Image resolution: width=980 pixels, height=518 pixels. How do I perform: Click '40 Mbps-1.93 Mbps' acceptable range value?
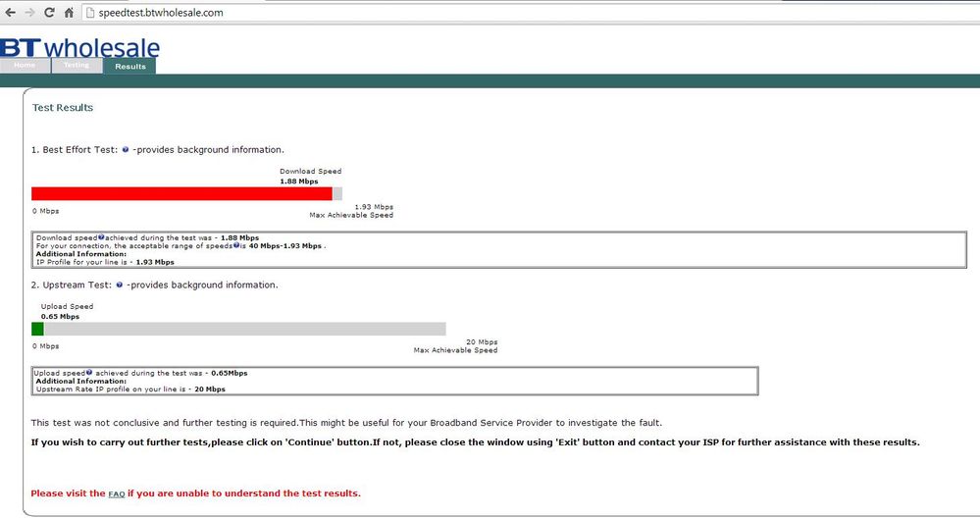tap(285, 246)
